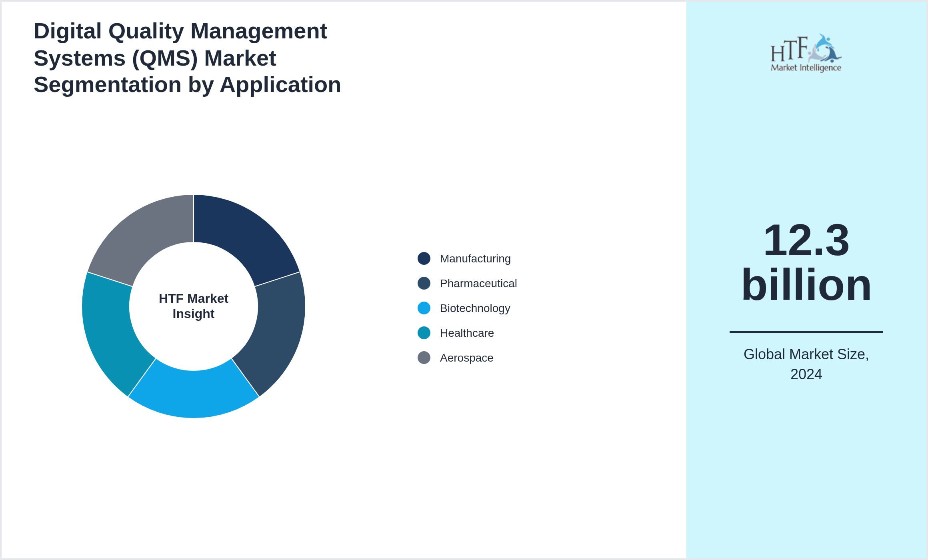Toggle the Manufacturing legend entry
Viewport: 928px width, 560px height.
coord(475,258)
